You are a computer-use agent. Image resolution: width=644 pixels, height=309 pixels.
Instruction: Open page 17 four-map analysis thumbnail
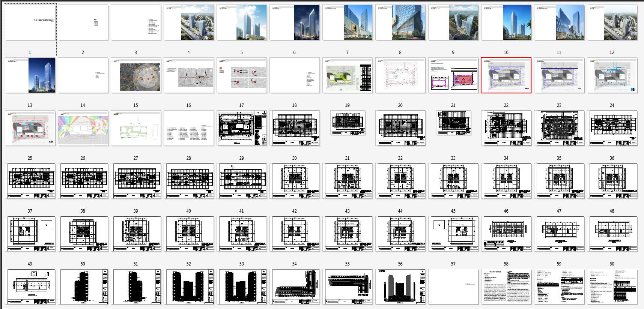pyautogui.click(x=242, y=75)
